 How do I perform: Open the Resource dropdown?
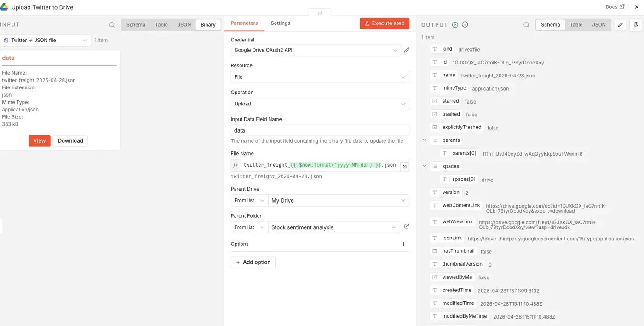pos(320,77)
